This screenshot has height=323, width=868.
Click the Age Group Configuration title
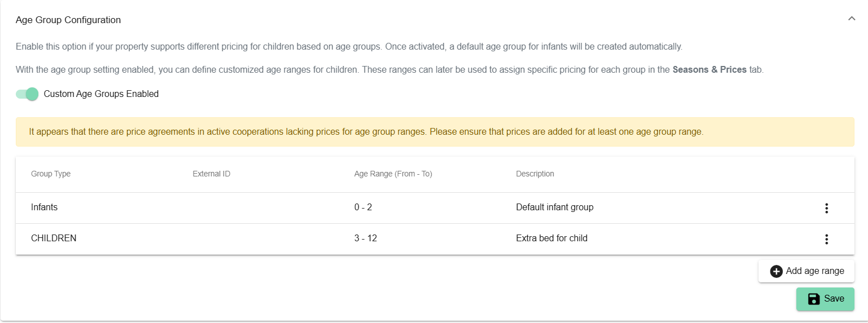pos(68,20)
